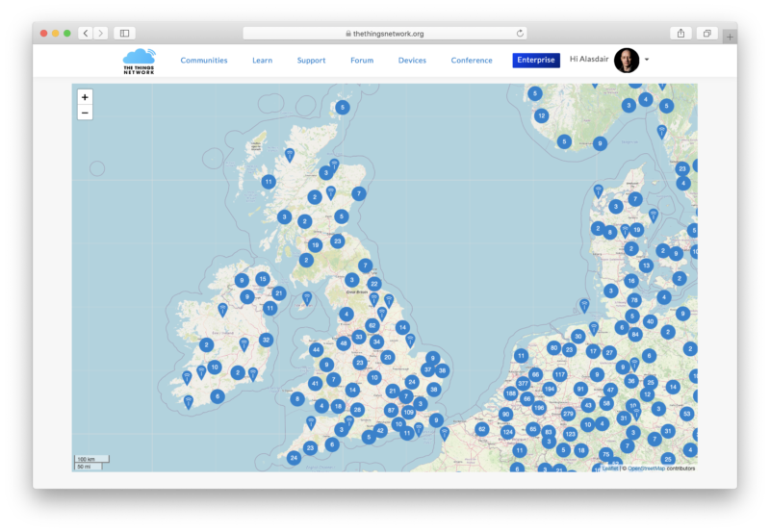Expand the account dropdown caret
The image size is (770, 532).
point(647,60)
